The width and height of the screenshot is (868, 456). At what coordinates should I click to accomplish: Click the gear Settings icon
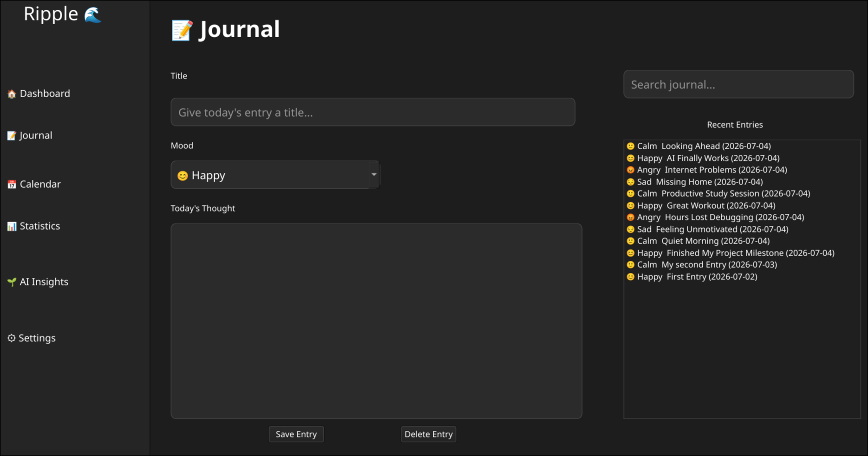(x=12, y=338)
